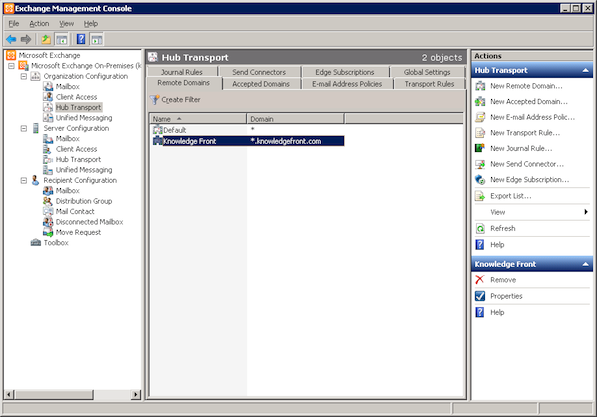This screenshot has height=417, width=597.
Task: Click the tree pane scroll left arrow
Action: click(10, 395)
